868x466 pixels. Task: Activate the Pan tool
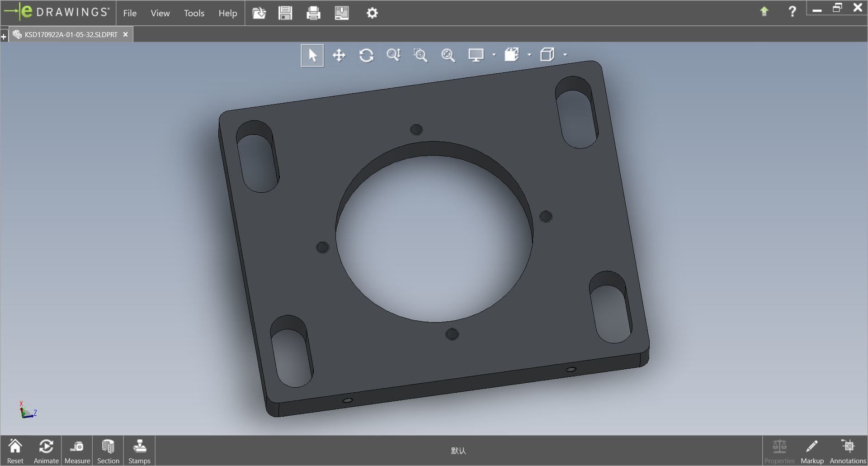point(339,55)
